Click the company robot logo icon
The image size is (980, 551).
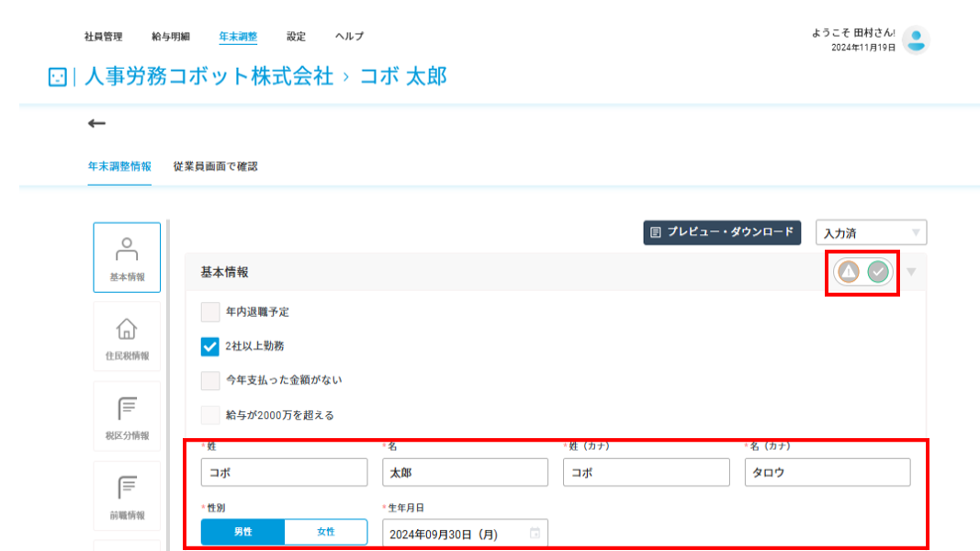coord(58,77)
